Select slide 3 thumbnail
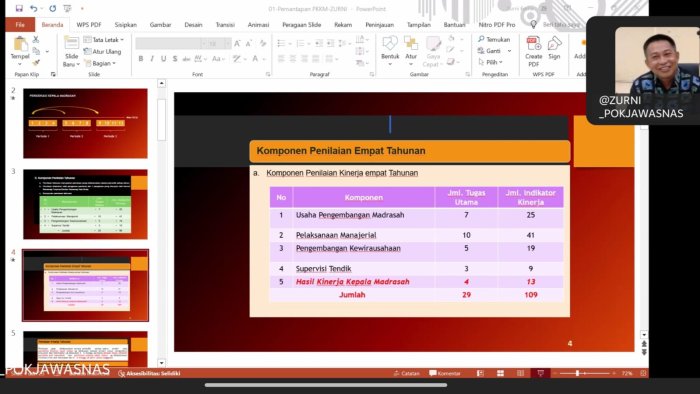The image size is (700, 394). [x=85, y=204]
